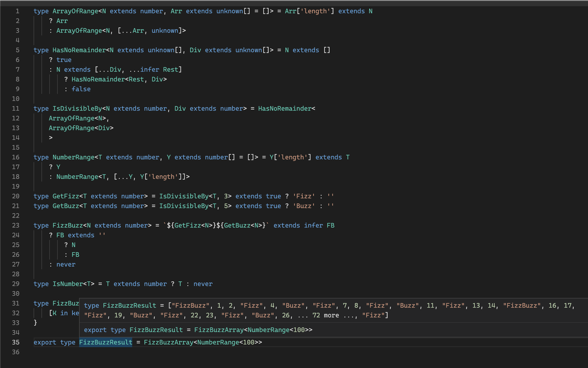588x368 pixels.
Task: Click line number 1 in the gutter
Action: (x=17, y=11)
